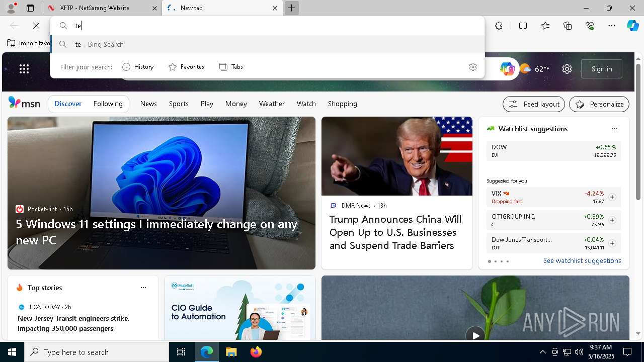Viewport: 644px width, 362px height.
Task: Open Browser essentials heart icon
Action: coord(590,26)
